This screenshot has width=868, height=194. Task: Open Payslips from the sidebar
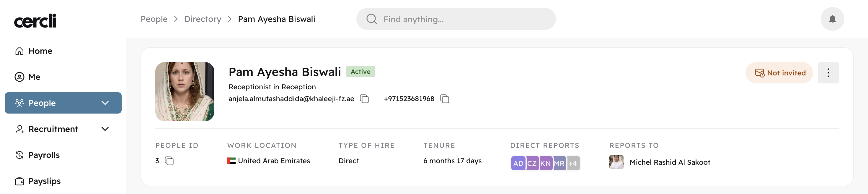[44, 181]
